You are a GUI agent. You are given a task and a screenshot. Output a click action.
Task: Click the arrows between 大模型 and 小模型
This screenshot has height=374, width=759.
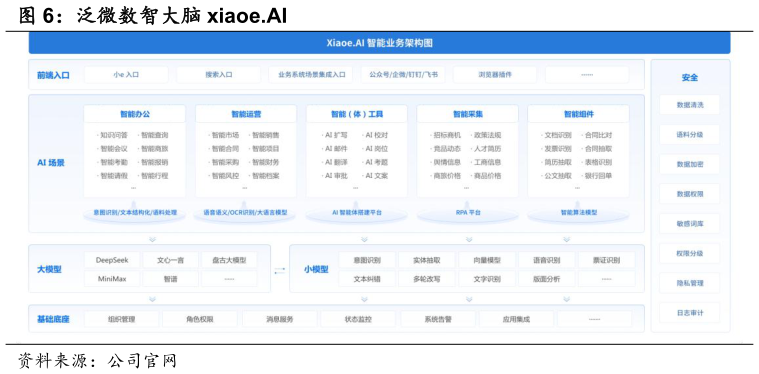click(x=280, y=270)
